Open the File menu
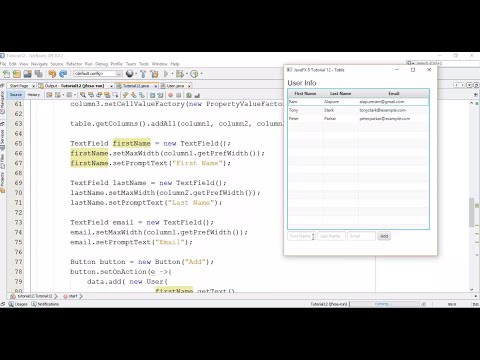The height and width of the screenshot is (360, 480). 3,64
